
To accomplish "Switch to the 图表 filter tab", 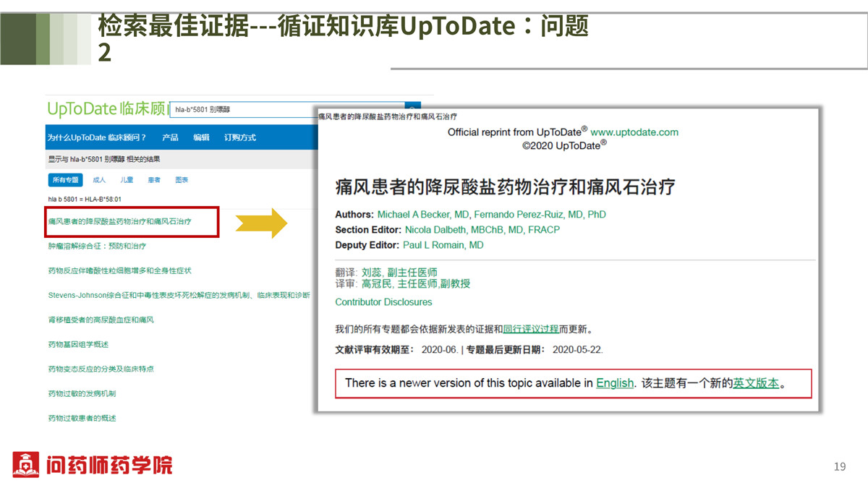I will click(x=182, y=180).
